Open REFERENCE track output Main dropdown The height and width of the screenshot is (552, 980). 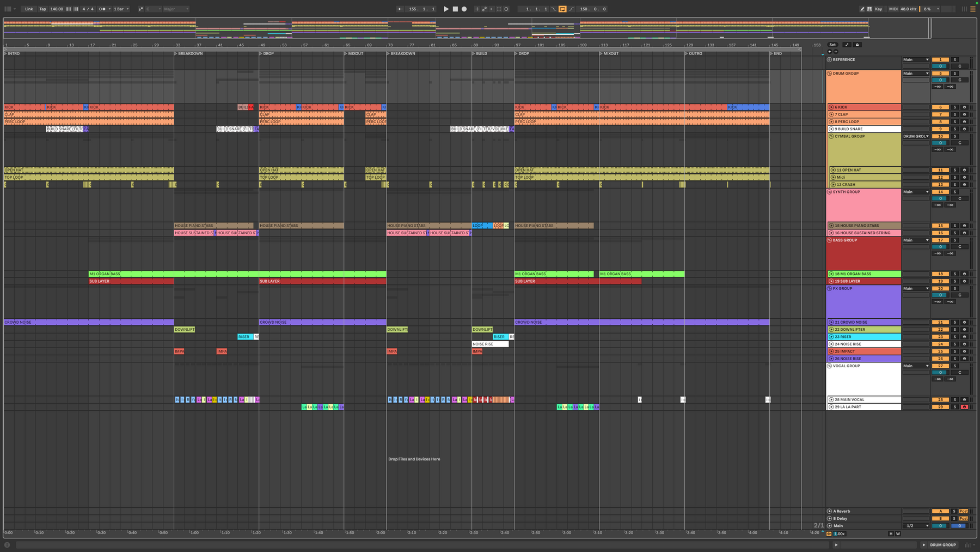pyautogui.click(x=916, y=59)
